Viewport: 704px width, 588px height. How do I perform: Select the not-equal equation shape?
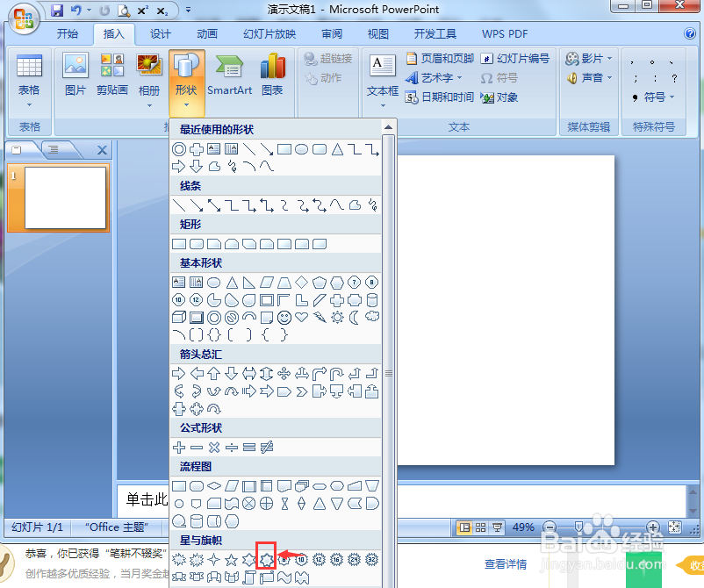tap(267, 447)
